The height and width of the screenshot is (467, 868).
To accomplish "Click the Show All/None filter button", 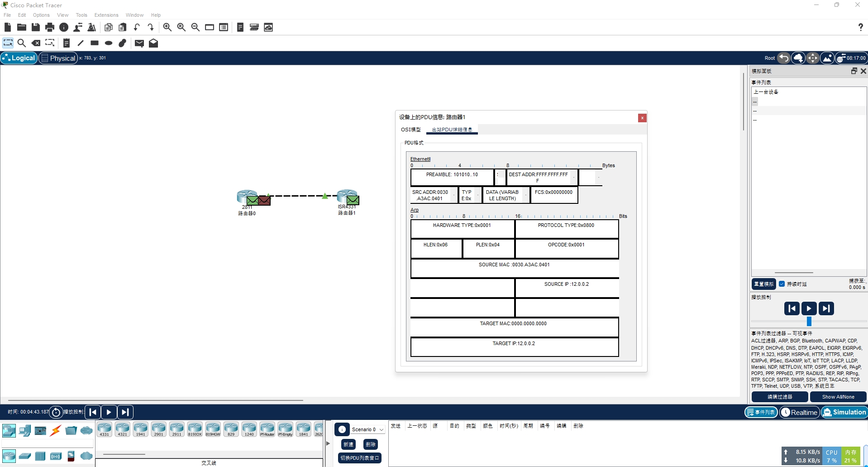I will pos(838,397).
